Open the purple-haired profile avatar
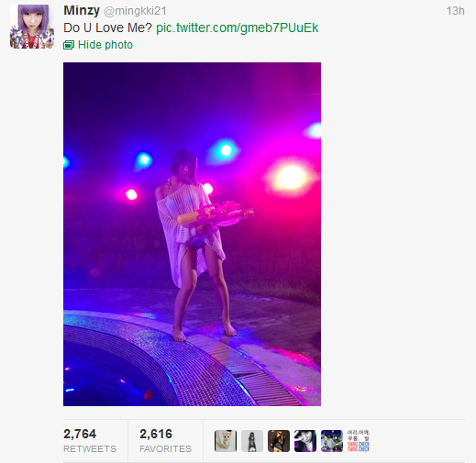This screenshot has height=463, width=476. 32,27
